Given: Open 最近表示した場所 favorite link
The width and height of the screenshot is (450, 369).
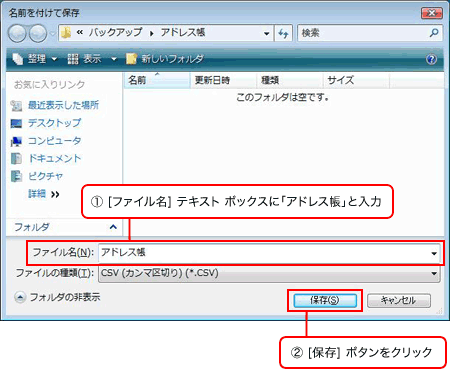Looking at the screenshot, I should click(x=63, y=105).
